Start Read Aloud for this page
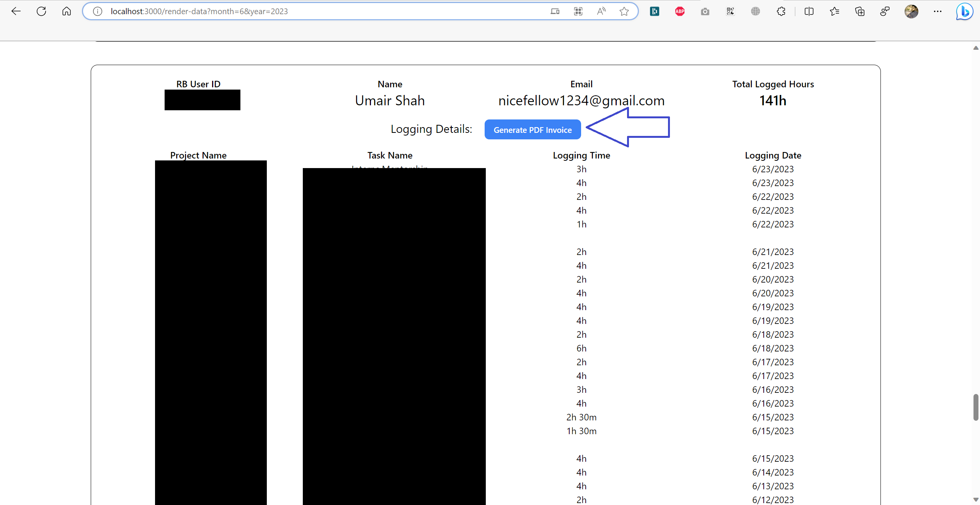Viewport: 980px width, 505px height. 601,11
